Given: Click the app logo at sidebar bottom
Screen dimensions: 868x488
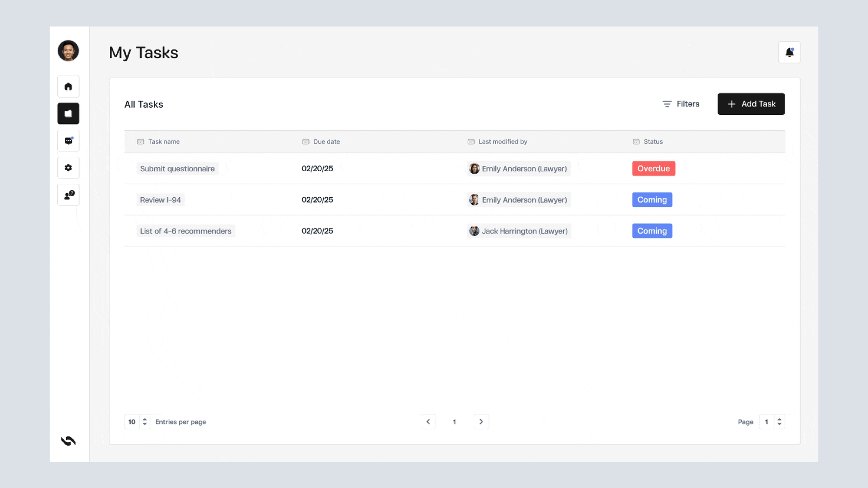Looking at the screenshot, I should (68, 441).
